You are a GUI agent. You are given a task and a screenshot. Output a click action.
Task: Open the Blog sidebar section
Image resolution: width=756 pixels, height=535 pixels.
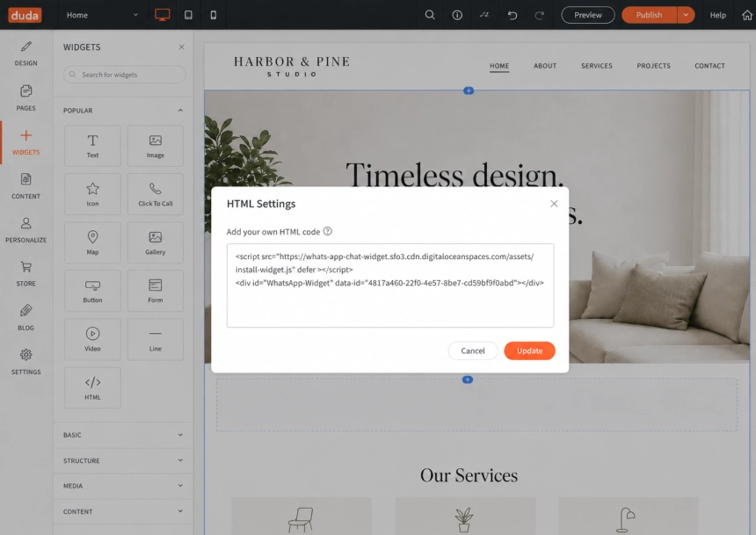[26, 318]
